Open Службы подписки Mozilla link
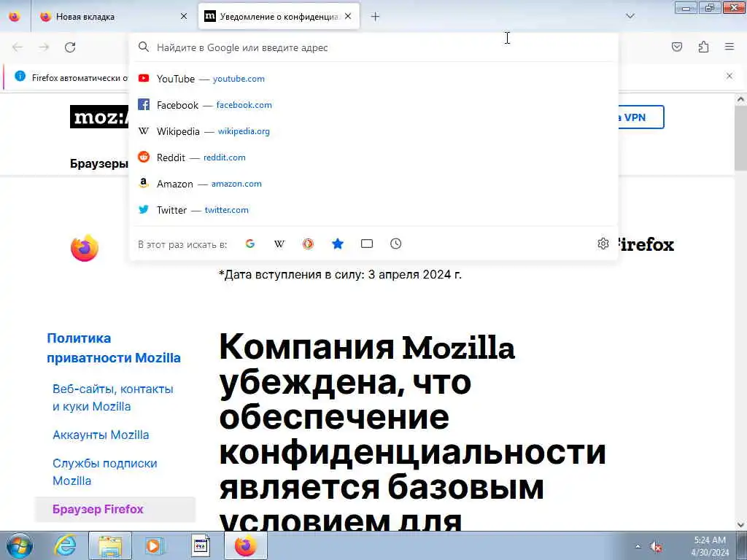This screenshot has height=560, width=747. (105, 472)
